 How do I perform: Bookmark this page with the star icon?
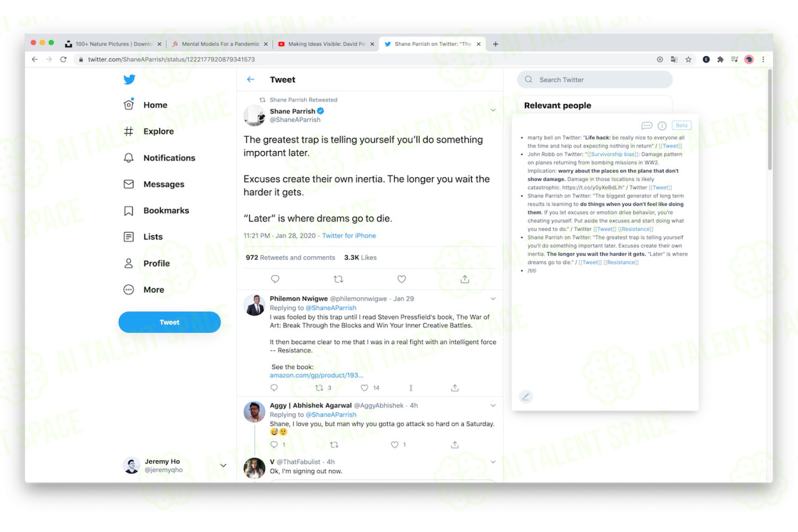tap(688, 60)
